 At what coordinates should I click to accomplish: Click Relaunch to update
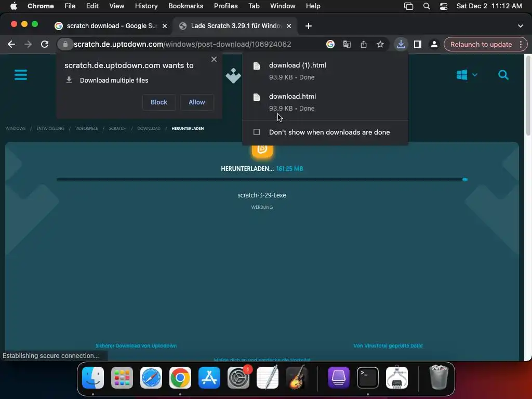pos(481,45)
